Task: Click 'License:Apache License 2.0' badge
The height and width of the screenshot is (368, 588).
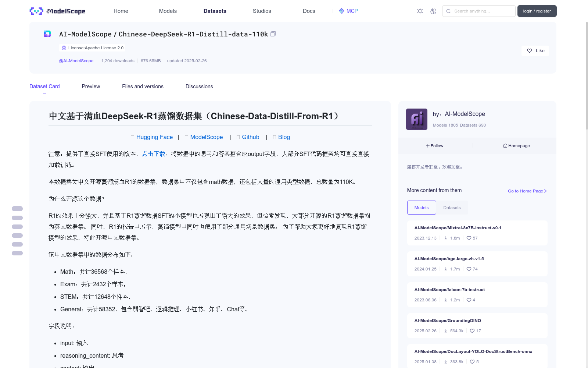Action: [x=92, y=48]
